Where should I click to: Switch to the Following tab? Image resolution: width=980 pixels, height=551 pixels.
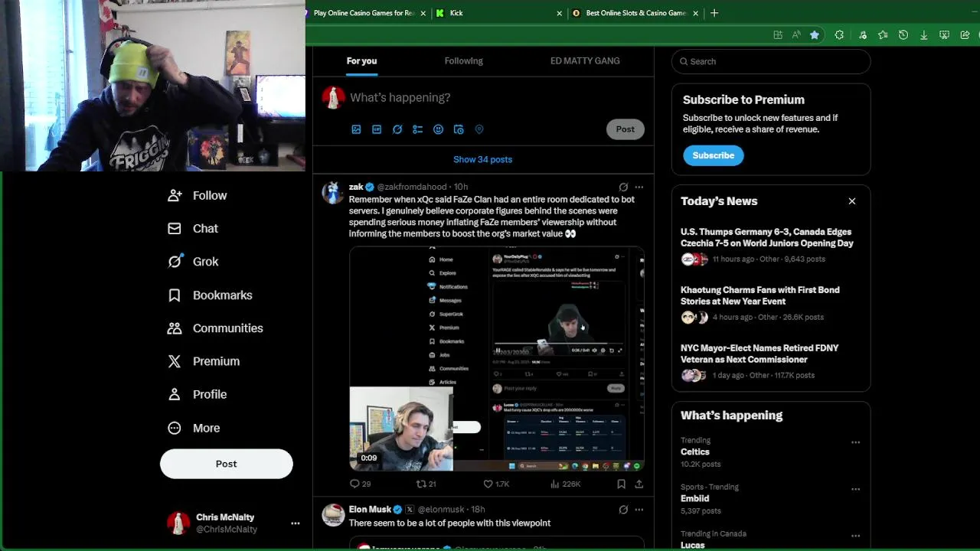click(x=464, y=61)
